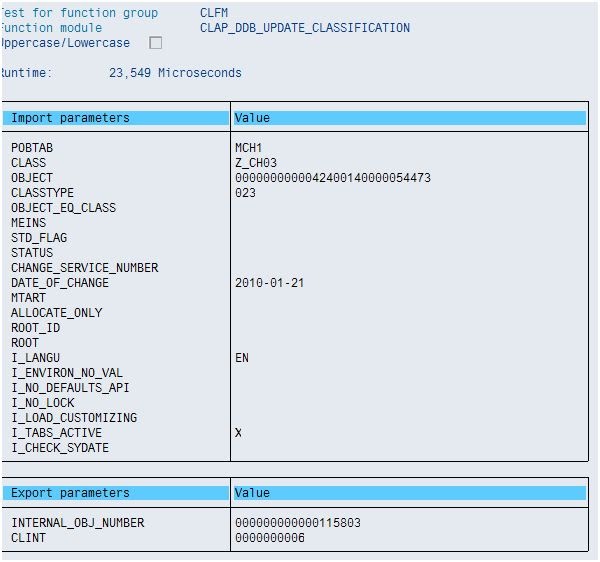600x562 pixels.
Task: Select the POBTAB parameter row
Action: tap(32, 148)
